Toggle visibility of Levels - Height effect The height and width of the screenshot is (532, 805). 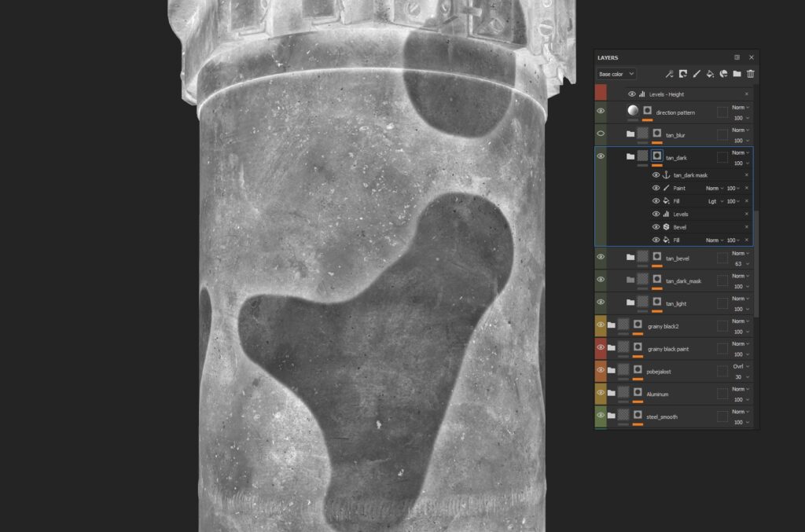632,94
